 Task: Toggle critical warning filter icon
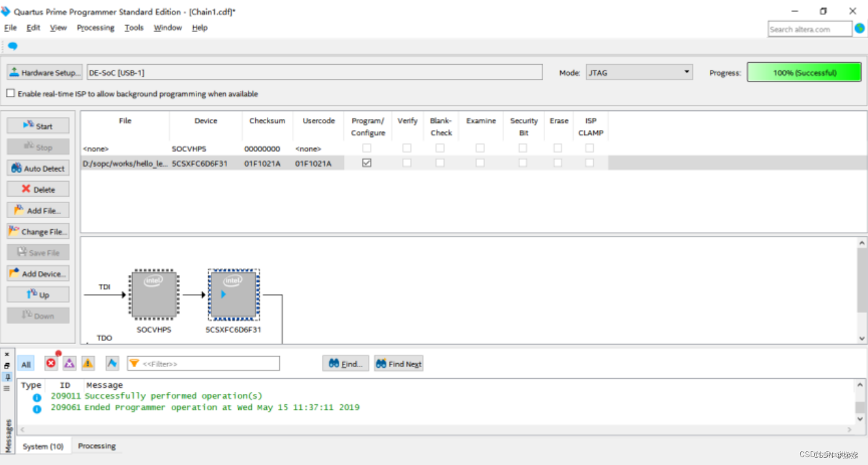[69, 363]
